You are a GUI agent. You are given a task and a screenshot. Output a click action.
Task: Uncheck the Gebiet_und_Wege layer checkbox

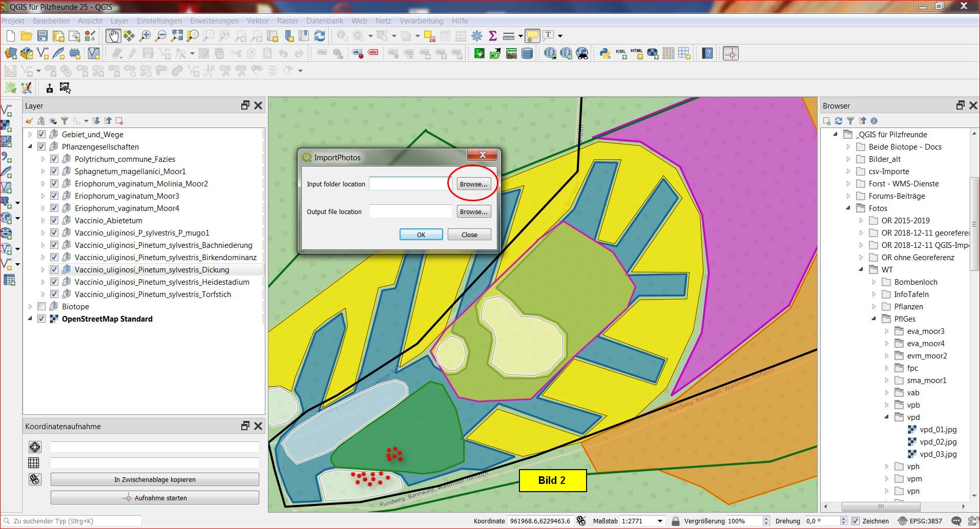point(41,135)
